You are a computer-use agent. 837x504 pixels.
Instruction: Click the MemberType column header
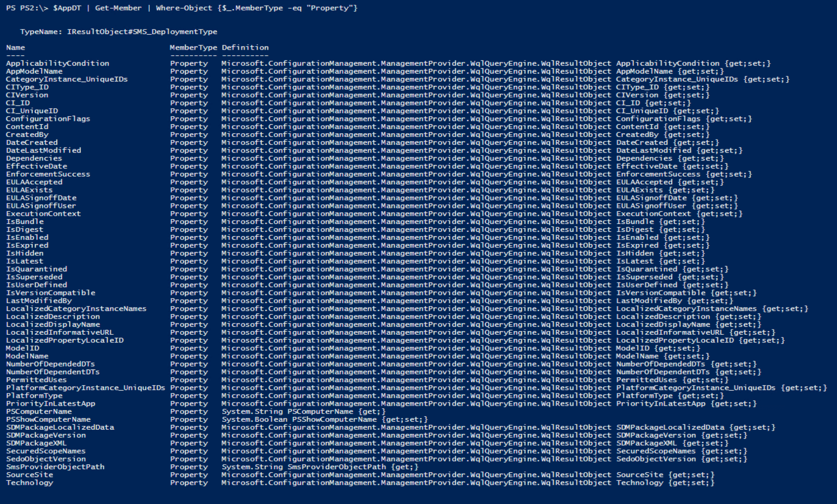193,47
